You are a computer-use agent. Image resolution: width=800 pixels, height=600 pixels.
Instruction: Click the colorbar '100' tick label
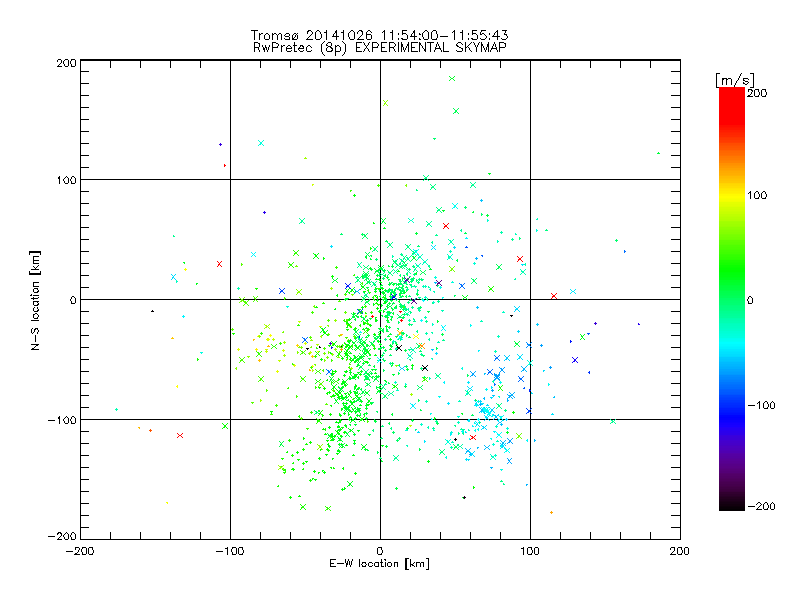point(757,195)
